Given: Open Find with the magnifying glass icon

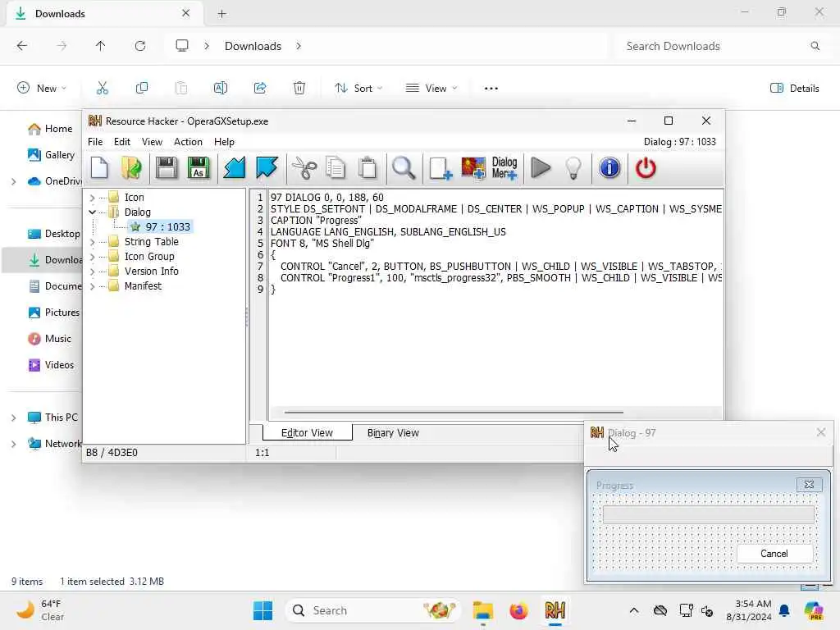Looking at the screenshot, I should 404,168.
